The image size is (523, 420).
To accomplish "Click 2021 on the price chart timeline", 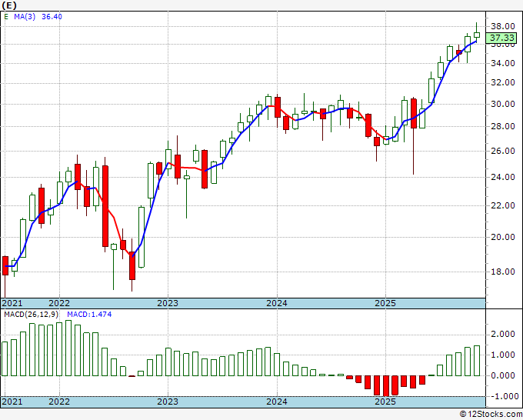I will [12, 303].
